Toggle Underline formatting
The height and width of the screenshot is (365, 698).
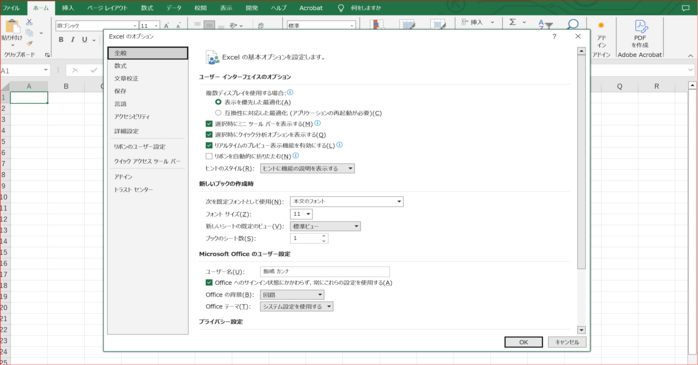[84, 40]
